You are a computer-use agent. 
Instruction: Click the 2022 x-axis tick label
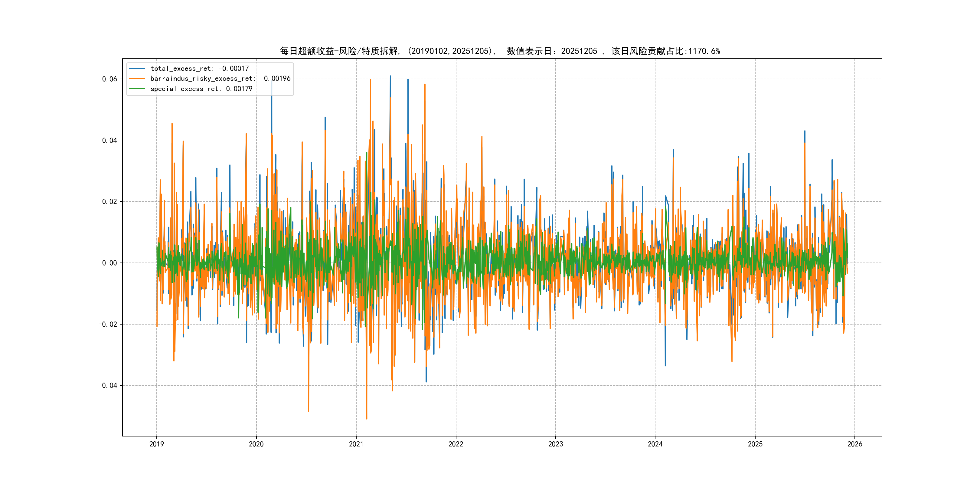(x=456, y=444)
